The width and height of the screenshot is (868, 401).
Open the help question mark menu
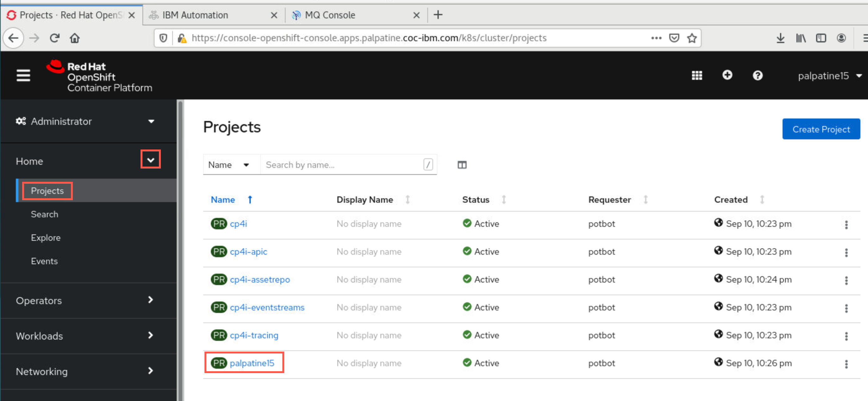coord(758,75)
